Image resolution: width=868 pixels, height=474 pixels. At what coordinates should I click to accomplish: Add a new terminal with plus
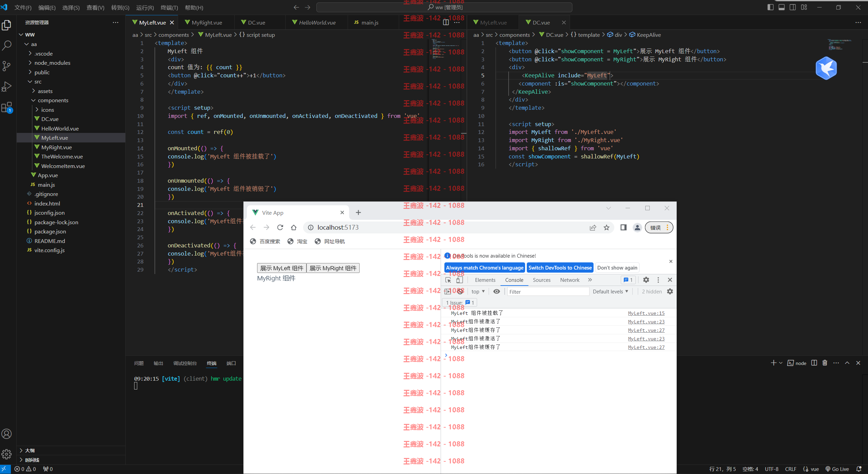click(x=773, y=363)
